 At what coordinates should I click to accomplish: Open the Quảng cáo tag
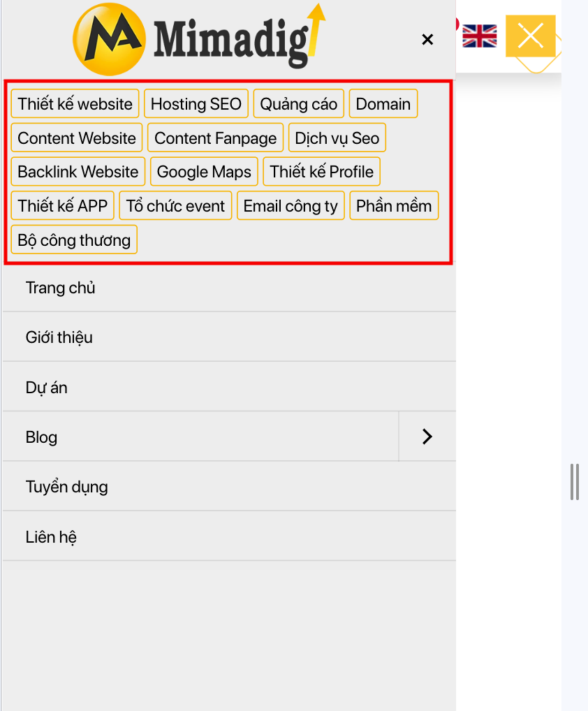[x=299, y=104]
